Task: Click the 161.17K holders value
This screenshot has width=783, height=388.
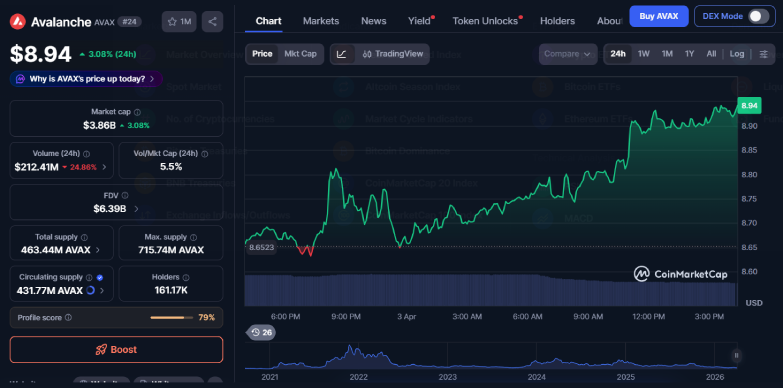Action: (171, 290)
